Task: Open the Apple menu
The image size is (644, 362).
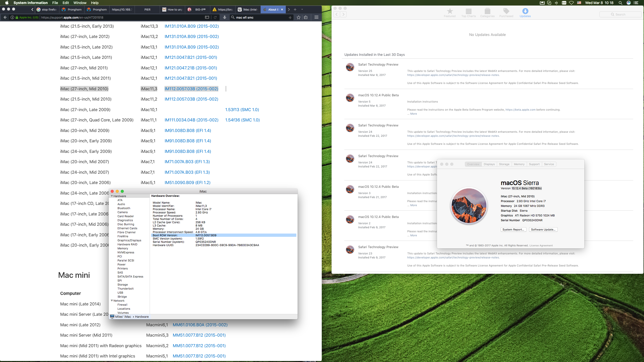Action: (7, 3)
